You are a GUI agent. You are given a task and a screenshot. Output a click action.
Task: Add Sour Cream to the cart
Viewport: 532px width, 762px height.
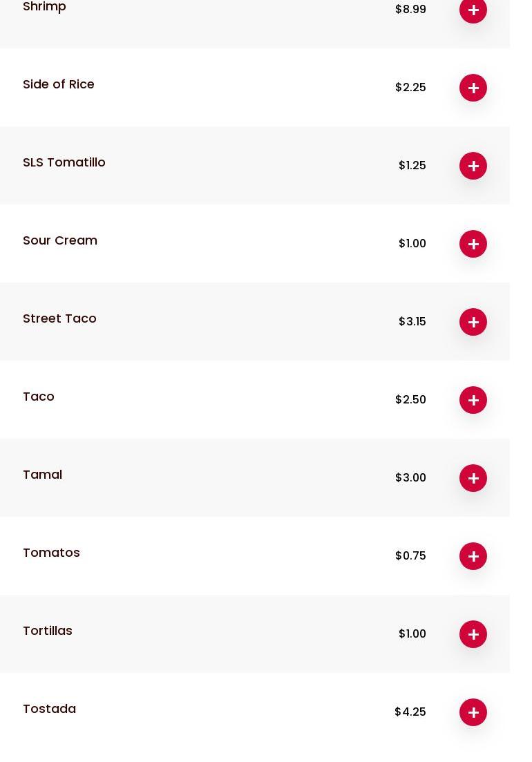pos(473,244)
